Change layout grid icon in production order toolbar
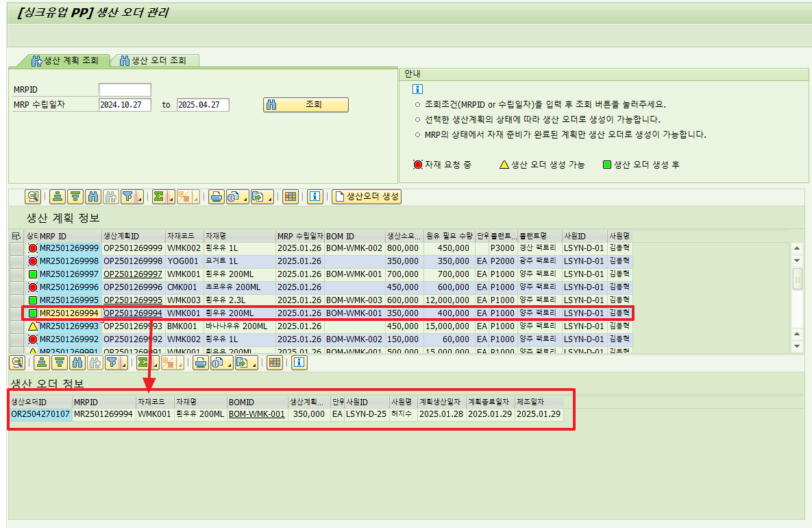This screenshot has height=528, width=812. pyautogui.click(x=275, y=363)
